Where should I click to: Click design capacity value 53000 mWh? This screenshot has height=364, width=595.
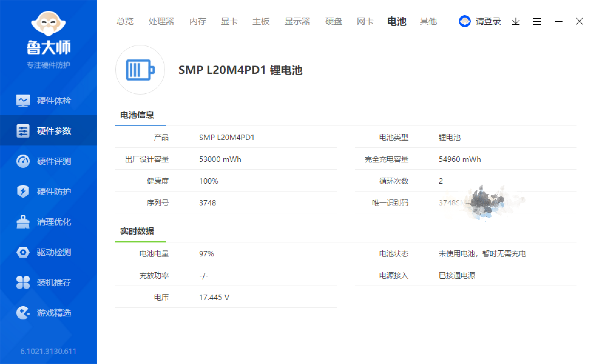(x=220, y=159)
